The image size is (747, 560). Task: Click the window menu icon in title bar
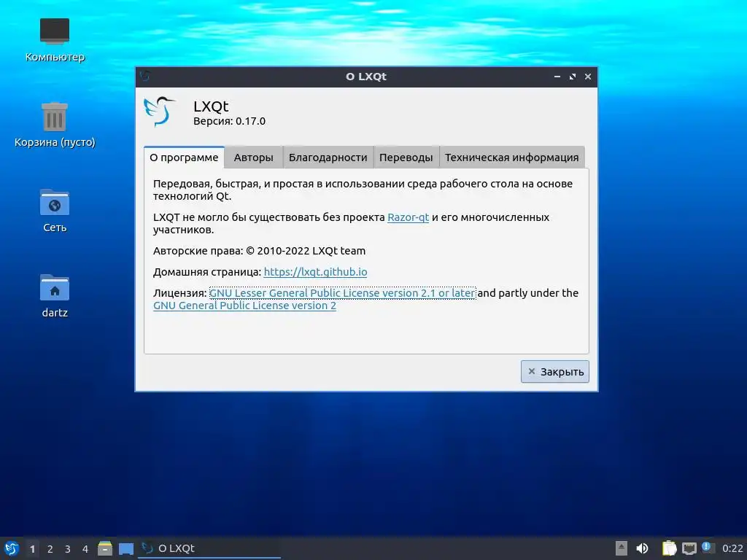[x=145, y=76]
